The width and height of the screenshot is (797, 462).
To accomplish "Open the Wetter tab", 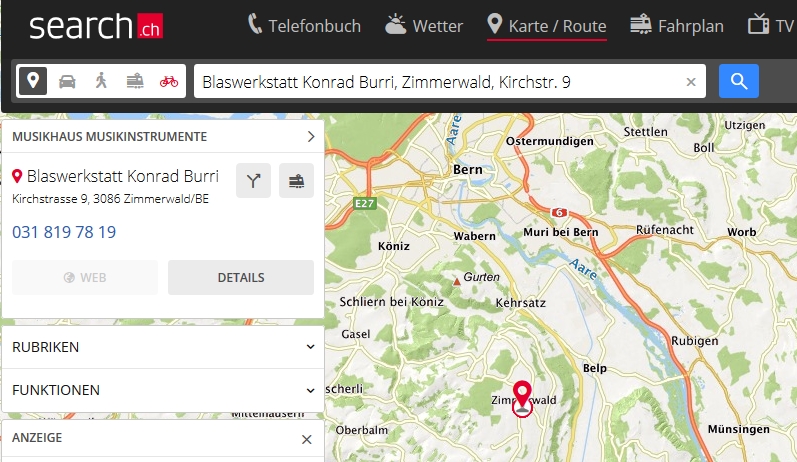I will (424, 25).
